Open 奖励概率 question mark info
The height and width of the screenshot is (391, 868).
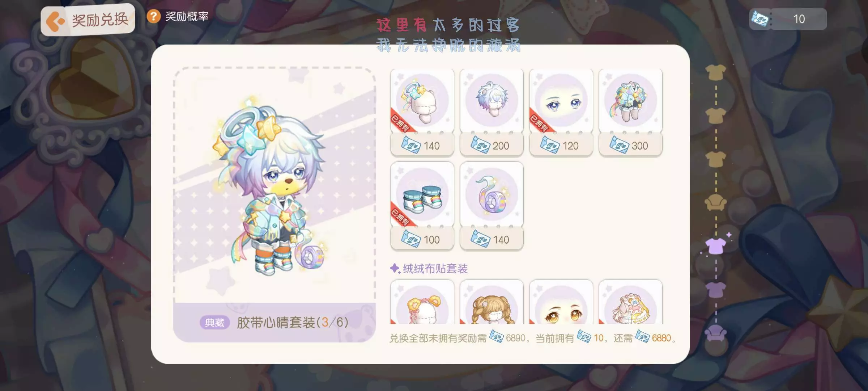[154, 16]
